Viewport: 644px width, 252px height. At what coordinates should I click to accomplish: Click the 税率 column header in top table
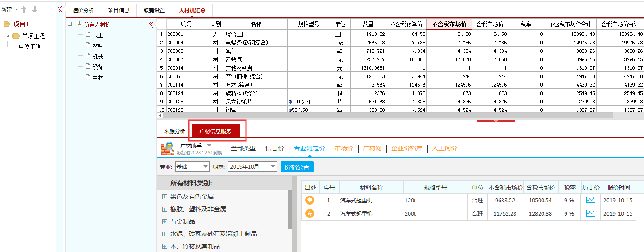click(526, 24)
